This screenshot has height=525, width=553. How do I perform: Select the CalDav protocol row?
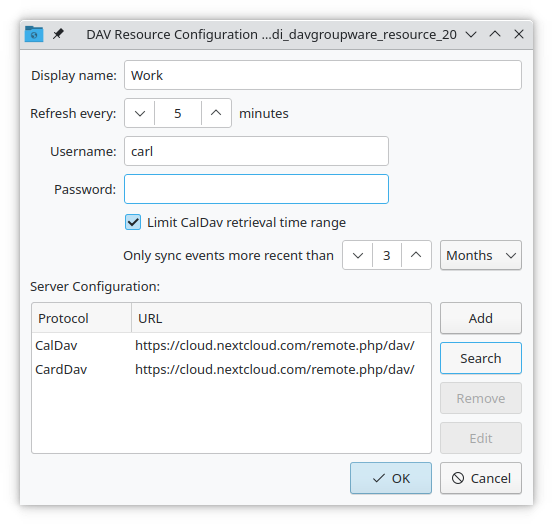[x=231, y=345]
